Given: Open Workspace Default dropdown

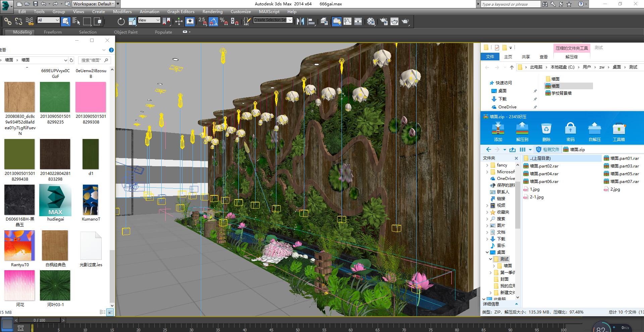Looking at the screenshot, I should click(x=94, y=4).
